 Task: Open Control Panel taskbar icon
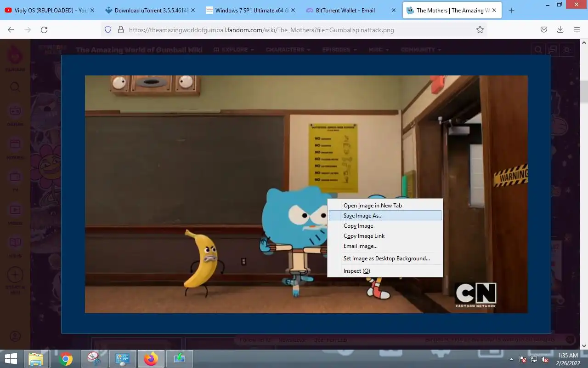[122, 359]
